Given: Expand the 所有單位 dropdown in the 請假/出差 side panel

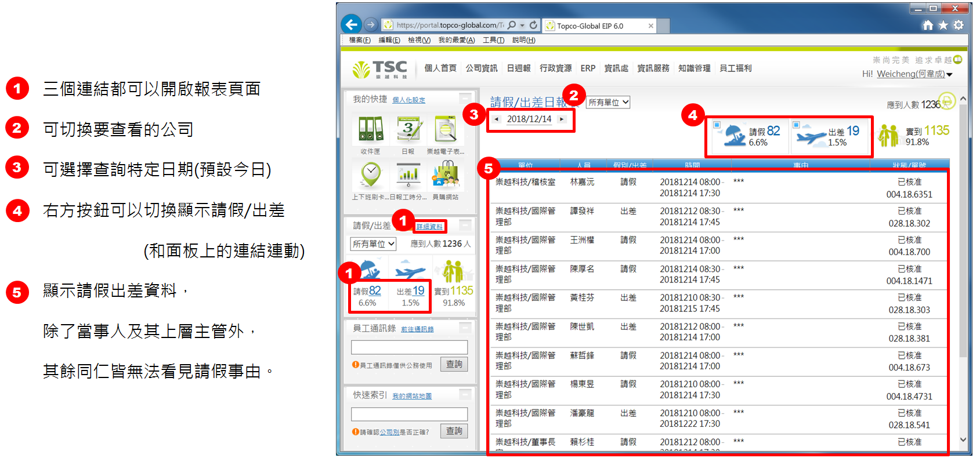Looking at the screenshot, I should tap(373, 244).
